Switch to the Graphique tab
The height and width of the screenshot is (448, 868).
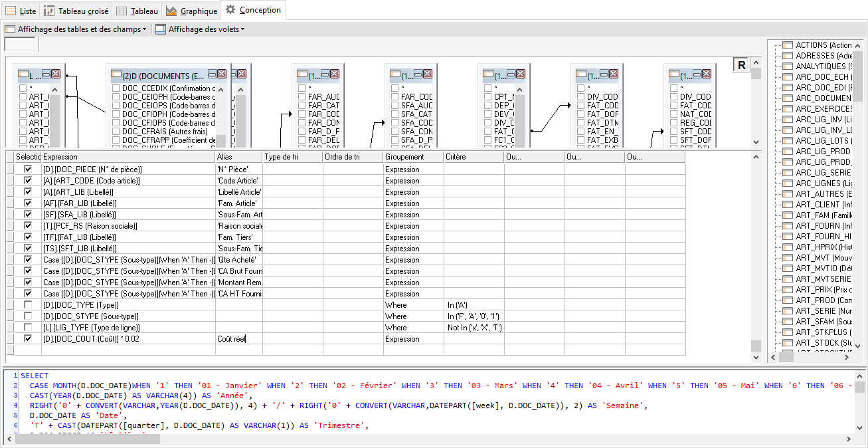(x=192, y=11)
